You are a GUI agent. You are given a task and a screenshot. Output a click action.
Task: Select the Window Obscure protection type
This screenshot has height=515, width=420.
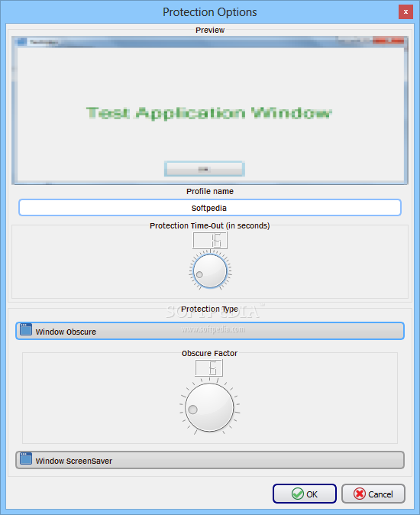click(210, 331)
